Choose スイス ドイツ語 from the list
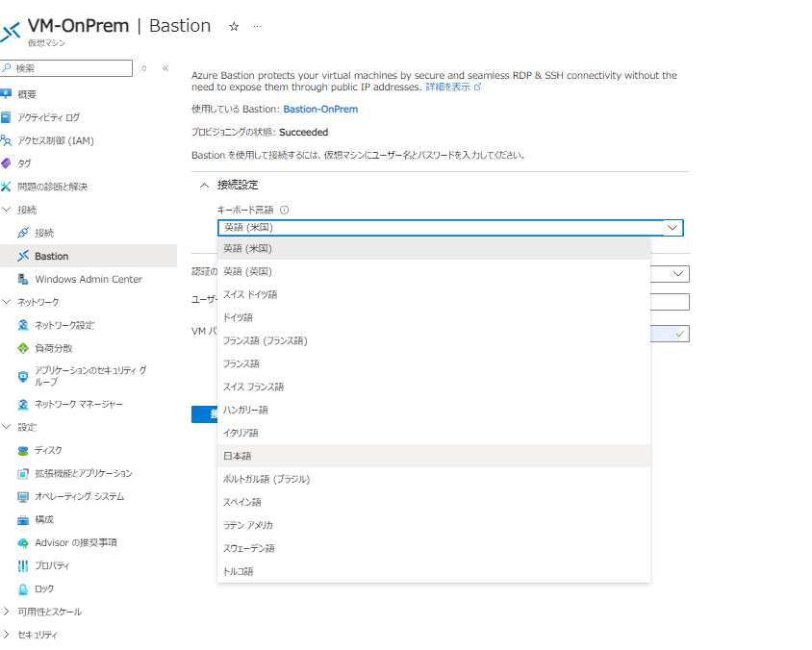This screenshot has width=812, height=650. [x=434, y=294]
